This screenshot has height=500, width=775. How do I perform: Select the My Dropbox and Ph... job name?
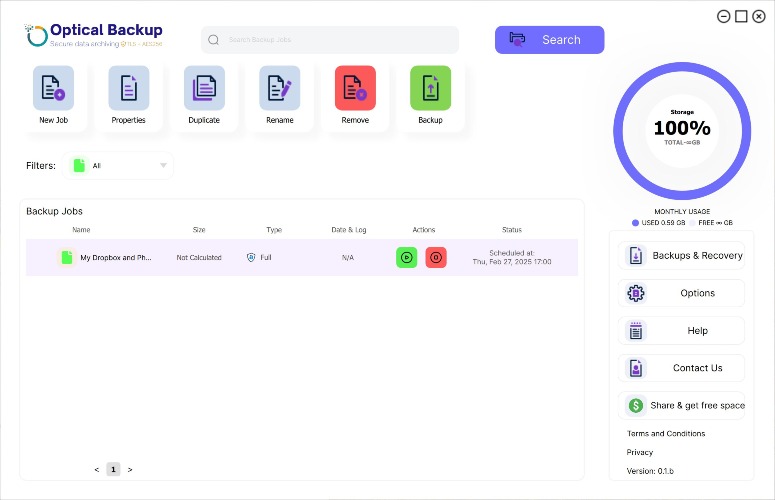pyautogui.click(x=116, y=257)
